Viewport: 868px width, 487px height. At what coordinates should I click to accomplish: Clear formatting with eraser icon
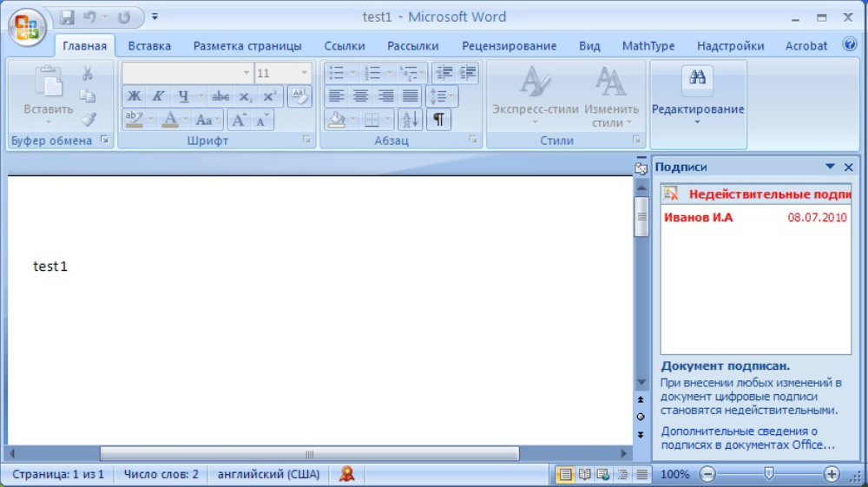(x=299, y=96)
